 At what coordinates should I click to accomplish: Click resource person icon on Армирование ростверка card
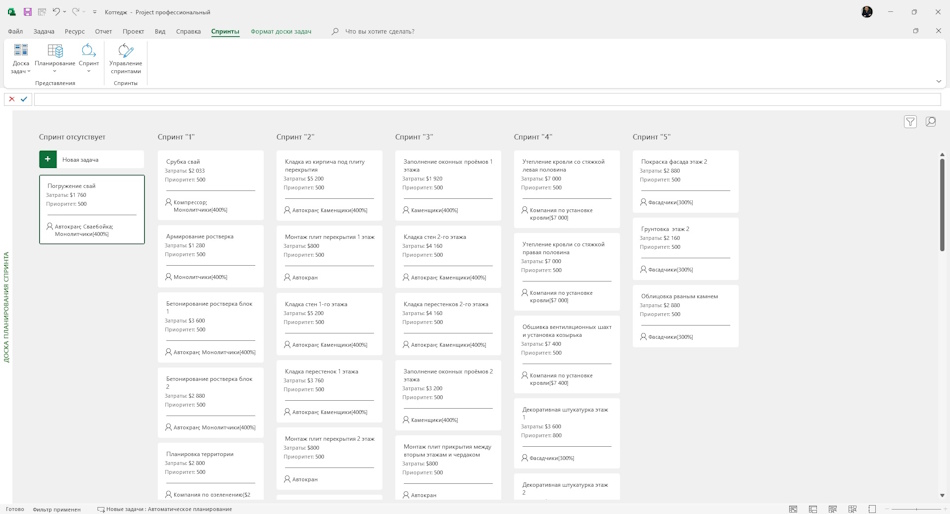(168, 276)
